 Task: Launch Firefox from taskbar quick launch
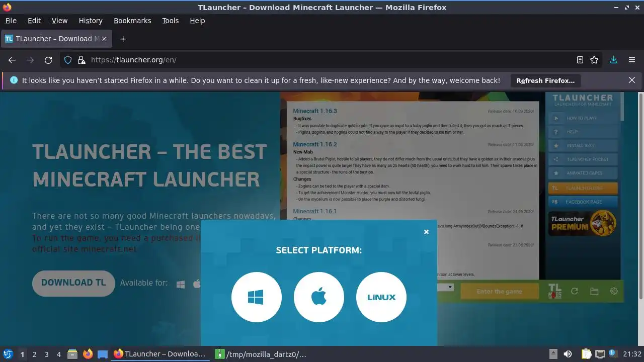(88, 354)
